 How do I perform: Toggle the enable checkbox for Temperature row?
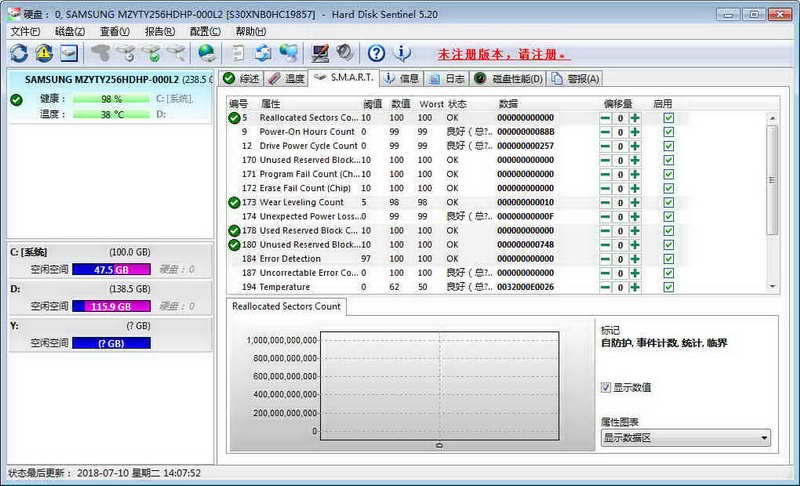click(668, 287)
